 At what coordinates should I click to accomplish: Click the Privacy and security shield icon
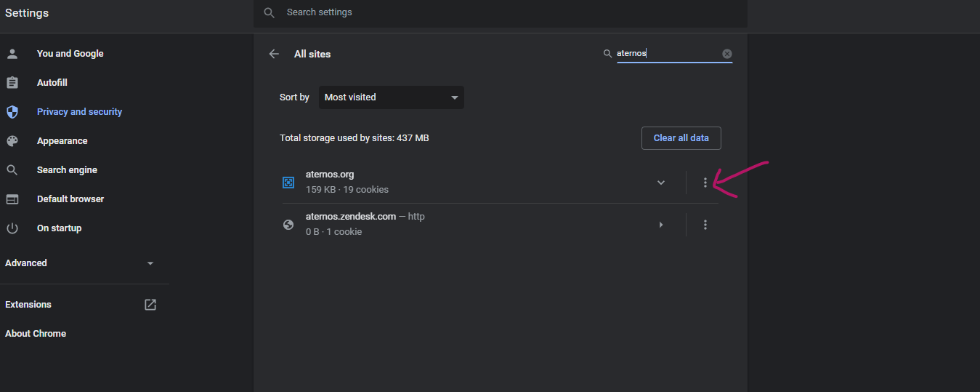(12, 112)
